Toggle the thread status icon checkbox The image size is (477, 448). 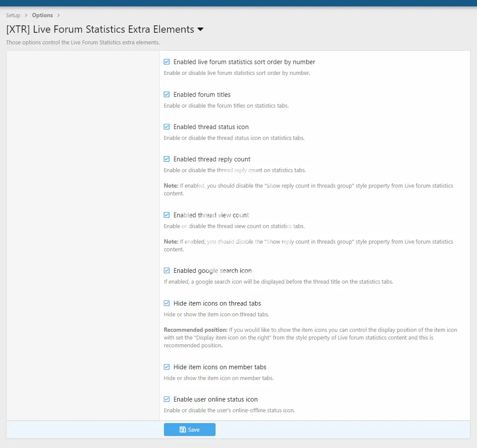pos(167,127)
